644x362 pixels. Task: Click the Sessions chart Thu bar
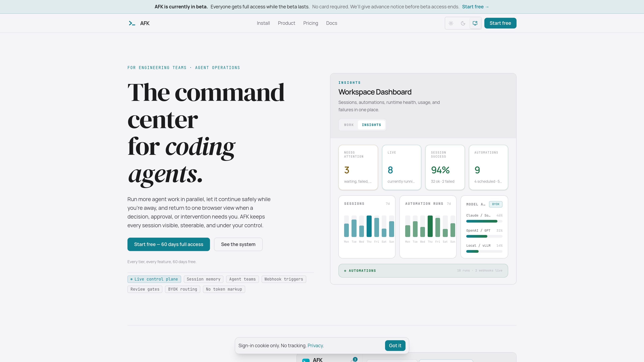[369, 226]
